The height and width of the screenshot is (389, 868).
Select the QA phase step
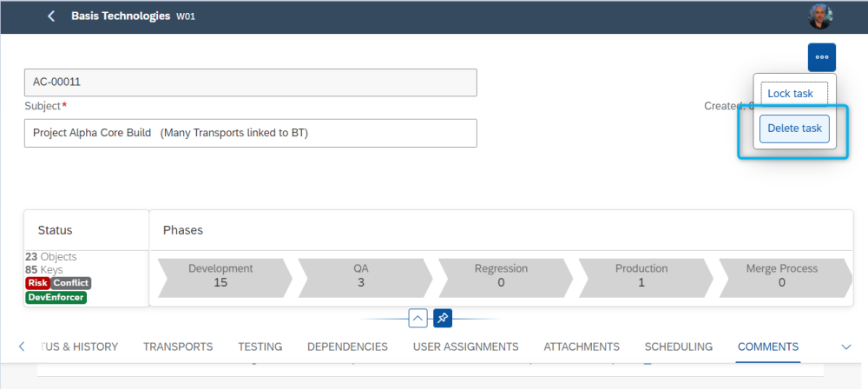click(361, 275)
